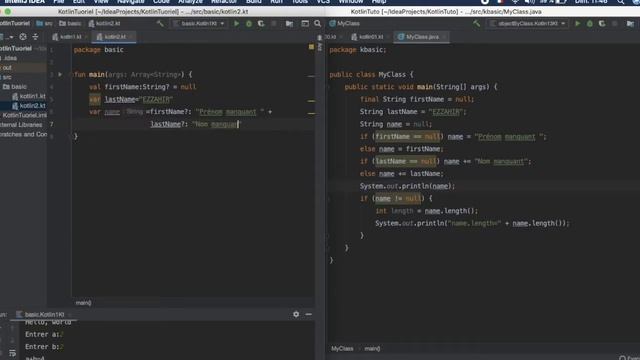Select kotlin2.kt in the project tree
Screen dimensions: 640x360
click(29, 106)
